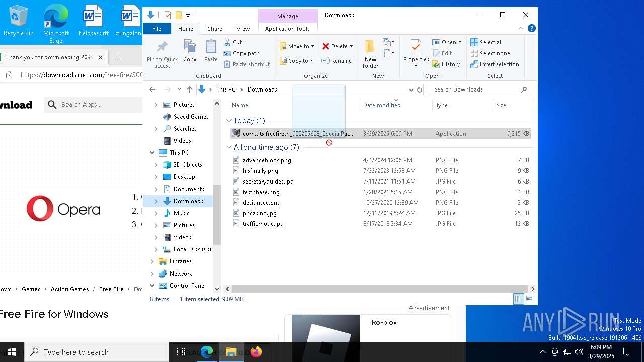The height and width of the screenshot is (362, 644).
Task: Close the Edge download tab
Action: click(x=100, y=57)
